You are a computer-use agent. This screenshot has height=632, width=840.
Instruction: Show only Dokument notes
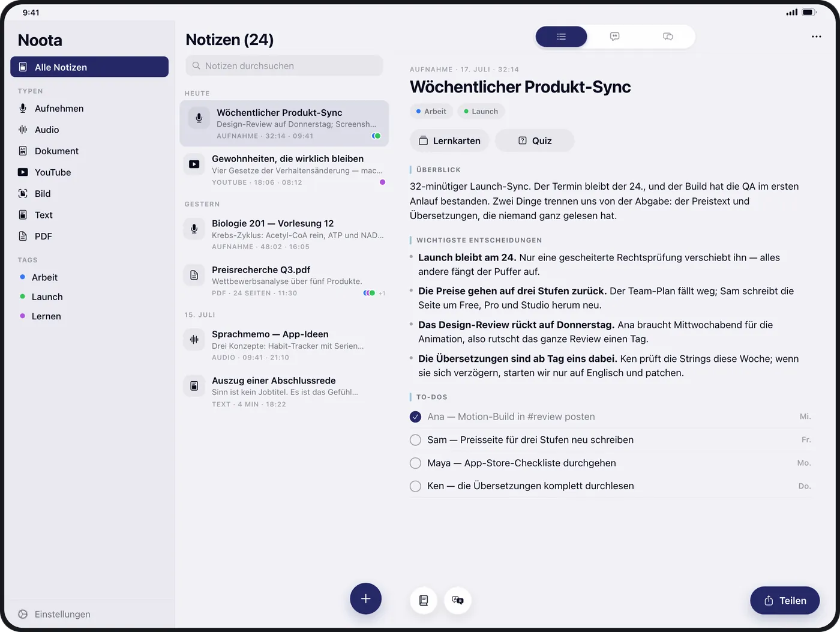(x=89, y=151)
